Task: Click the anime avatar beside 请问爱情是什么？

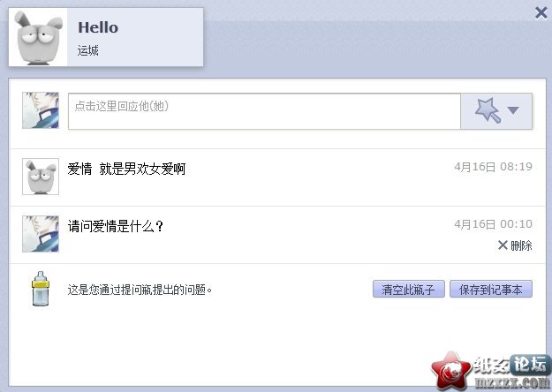Action: pyautogui.click(x=41, y=234)
